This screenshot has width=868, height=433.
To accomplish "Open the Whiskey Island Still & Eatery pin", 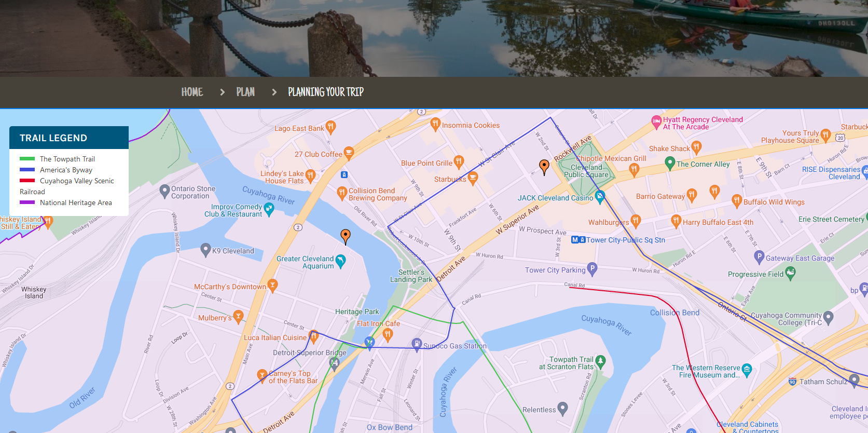I will point(48,222).
